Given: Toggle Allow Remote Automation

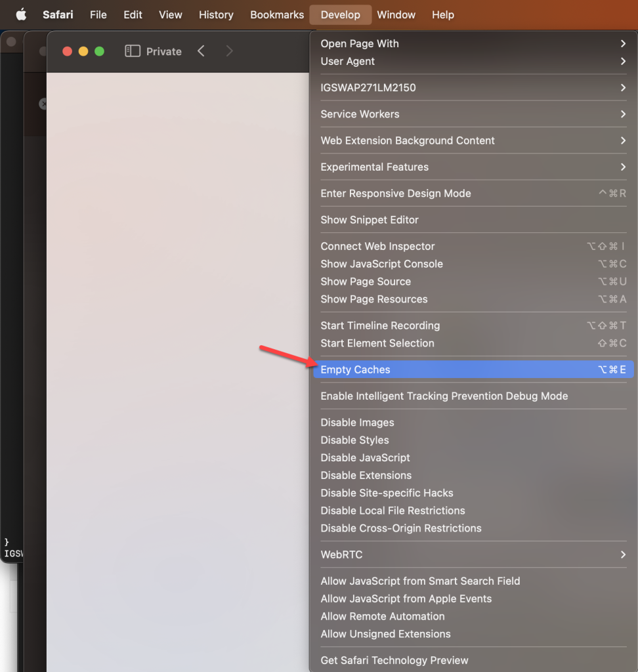Looking at the screenshot, I should tap(473, 616).
